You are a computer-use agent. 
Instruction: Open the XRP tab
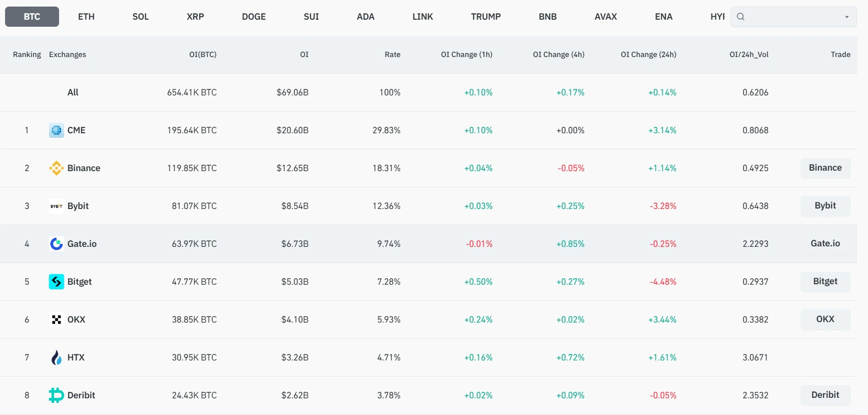pos(195,17)
